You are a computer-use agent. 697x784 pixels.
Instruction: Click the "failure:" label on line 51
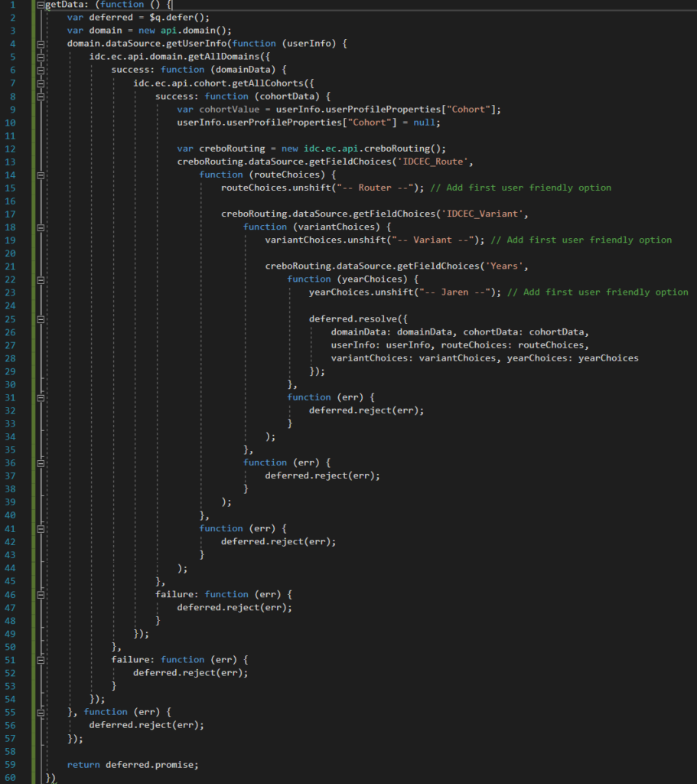tap(133, 659)
